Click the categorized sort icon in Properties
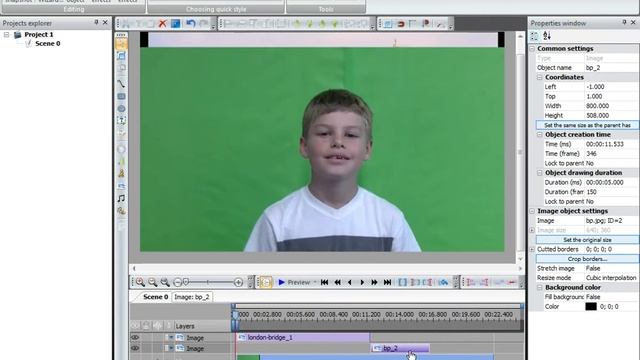Viewport: 640px width, 360px height. [x=534, y=36]
